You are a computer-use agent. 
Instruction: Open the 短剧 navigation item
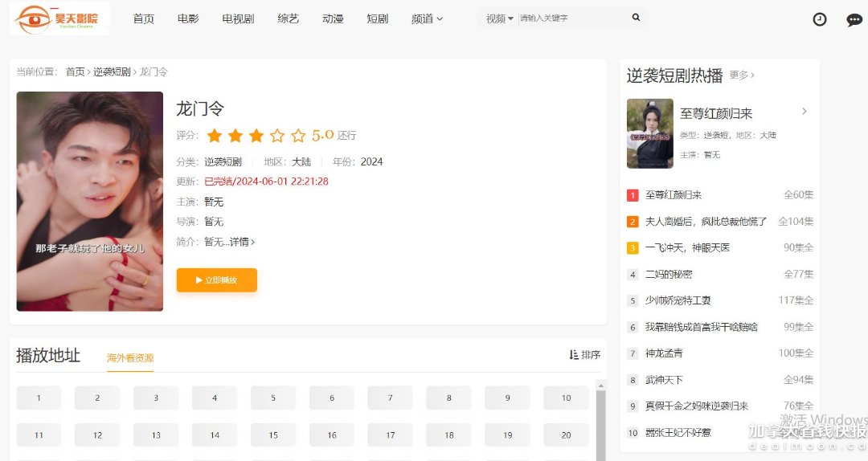point(377,18)
